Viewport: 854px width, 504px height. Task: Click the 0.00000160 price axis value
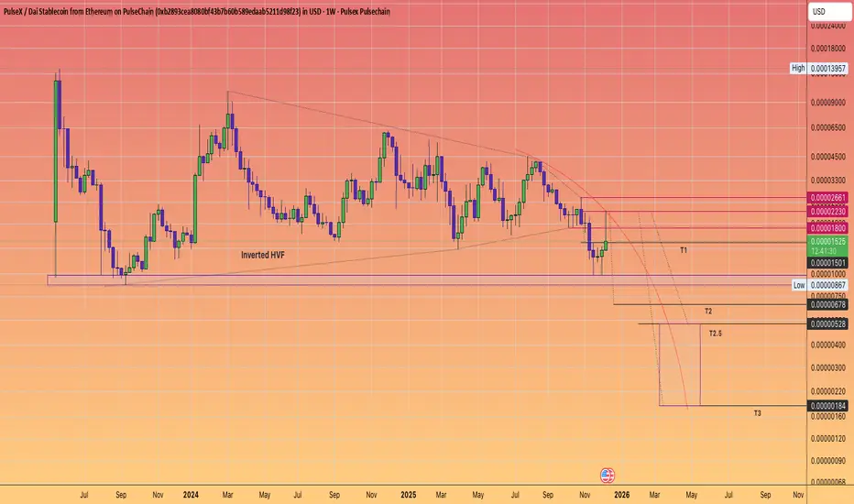pos(827,416)
